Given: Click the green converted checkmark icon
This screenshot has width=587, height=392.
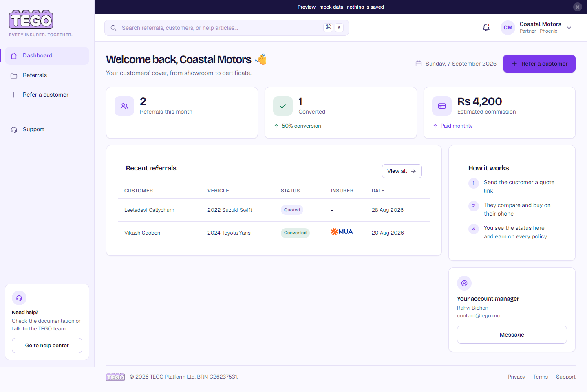Looking at the screenshot, I should 283,106.
